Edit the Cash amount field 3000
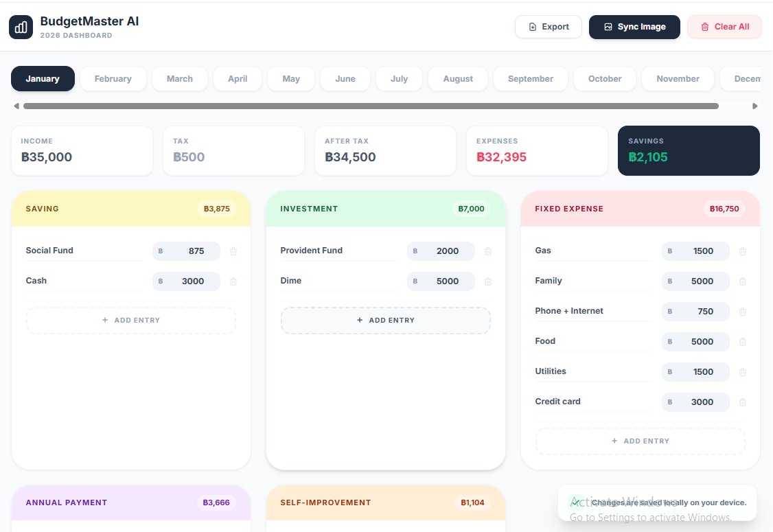The image size is (773, 532). click(186, 281)
